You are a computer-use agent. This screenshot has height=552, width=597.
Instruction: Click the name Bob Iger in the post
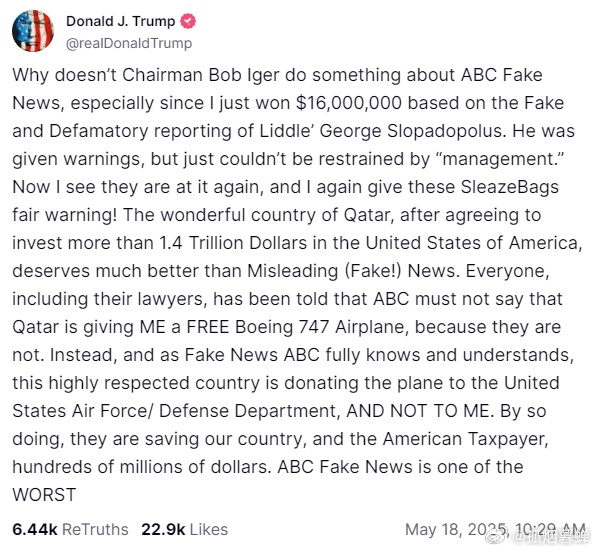pyautogui.click(x=244, y=75)
